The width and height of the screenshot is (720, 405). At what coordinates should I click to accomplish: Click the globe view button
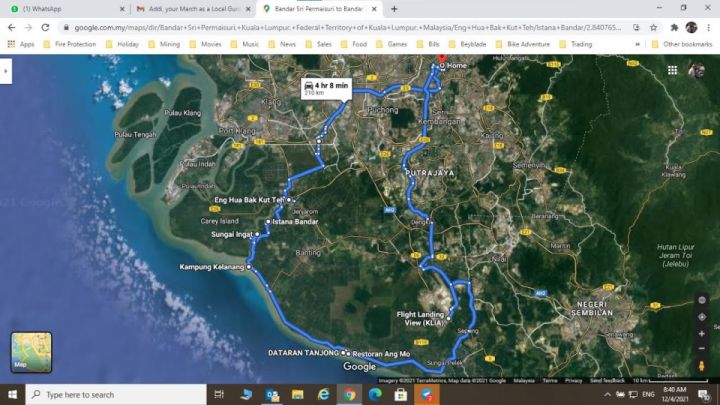(702, 300)
